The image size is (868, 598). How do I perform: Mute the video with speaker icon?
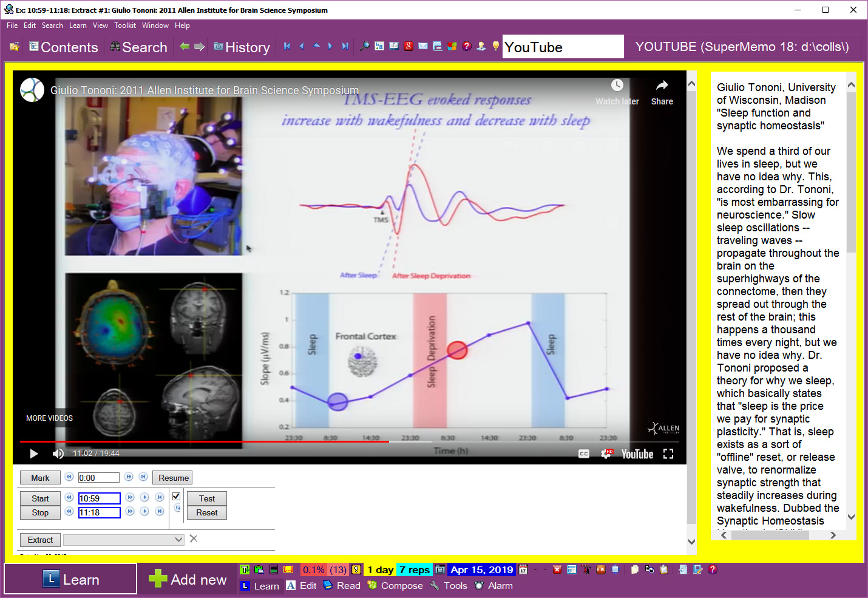[58, 454]
